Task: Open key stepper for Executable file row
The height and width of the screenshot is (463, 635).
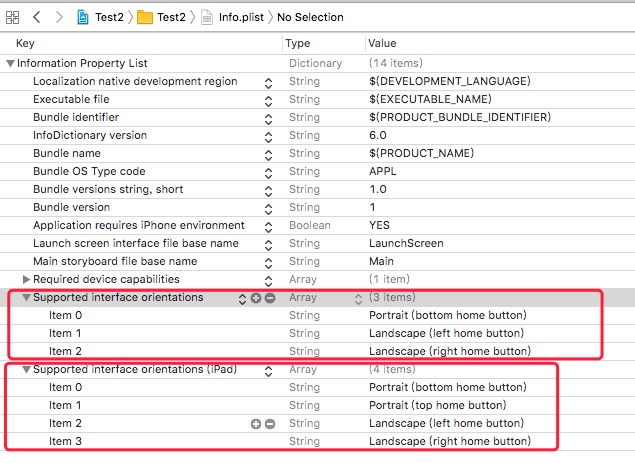Action: pos(268,99)
